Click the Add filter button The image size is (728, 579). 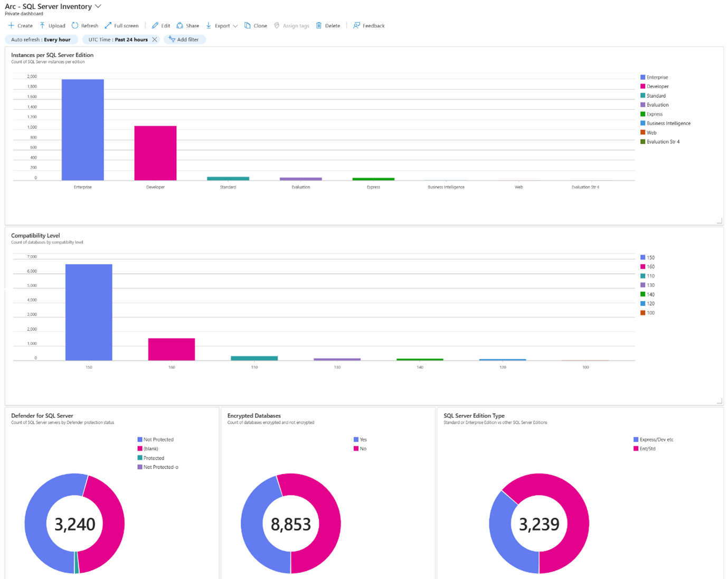(x=184, y=40)
